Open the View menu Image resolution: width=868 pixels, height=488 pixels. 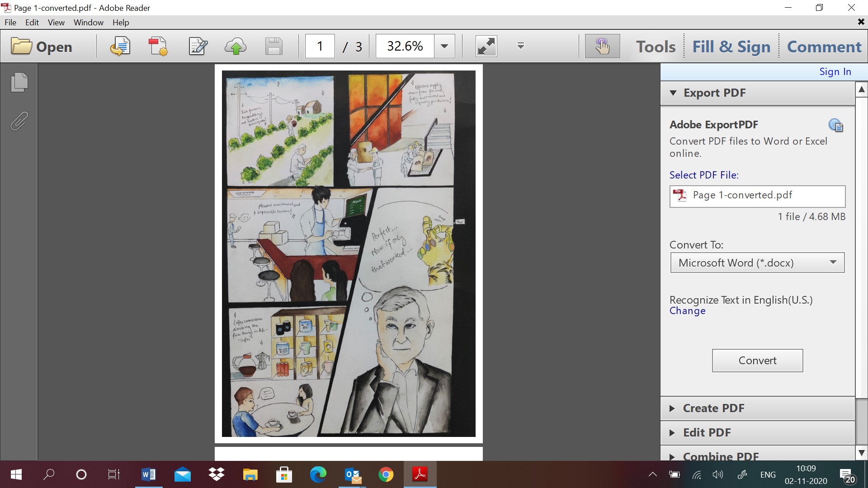click(56, 23)
